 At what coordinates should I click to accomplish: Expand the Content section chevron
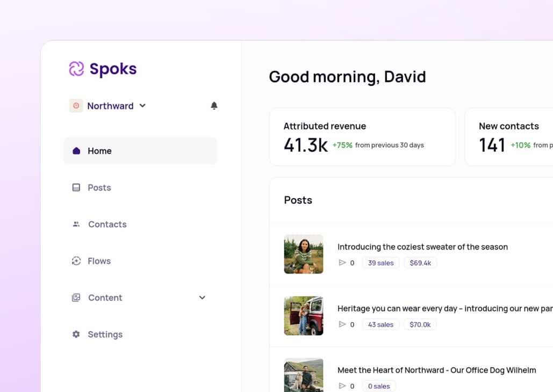coord(202,297)
